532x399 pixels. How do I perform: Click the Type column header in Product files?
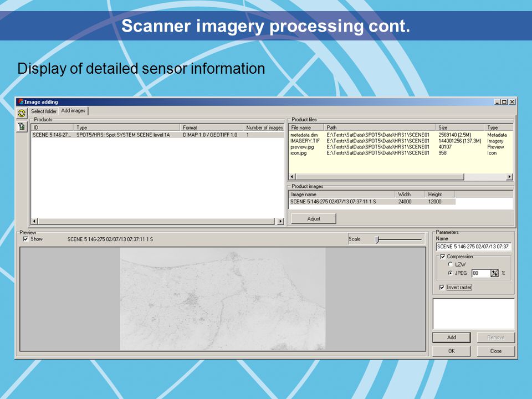tap(499, 127)
